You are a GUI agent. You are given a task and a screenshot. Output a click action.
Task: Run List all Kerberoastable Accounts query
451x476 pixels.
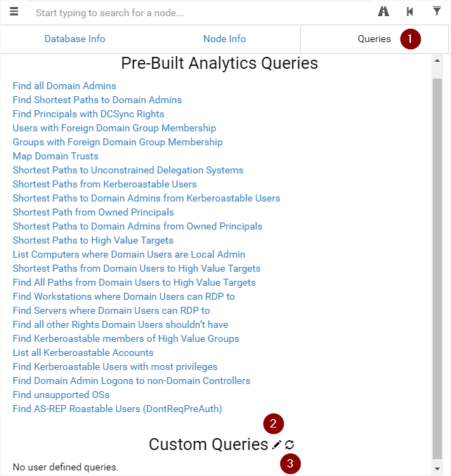83,352
